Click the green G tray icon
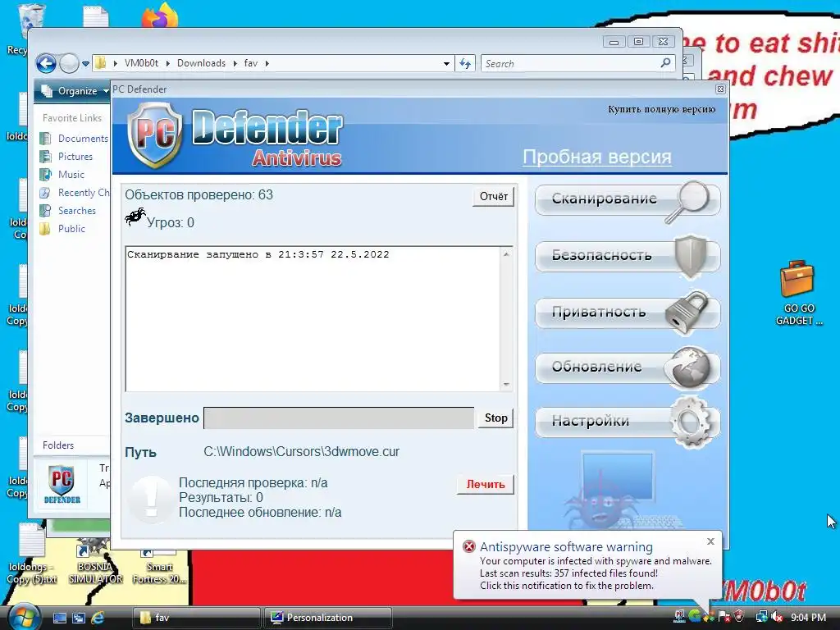The image size is (840, 630). point(694,617)
